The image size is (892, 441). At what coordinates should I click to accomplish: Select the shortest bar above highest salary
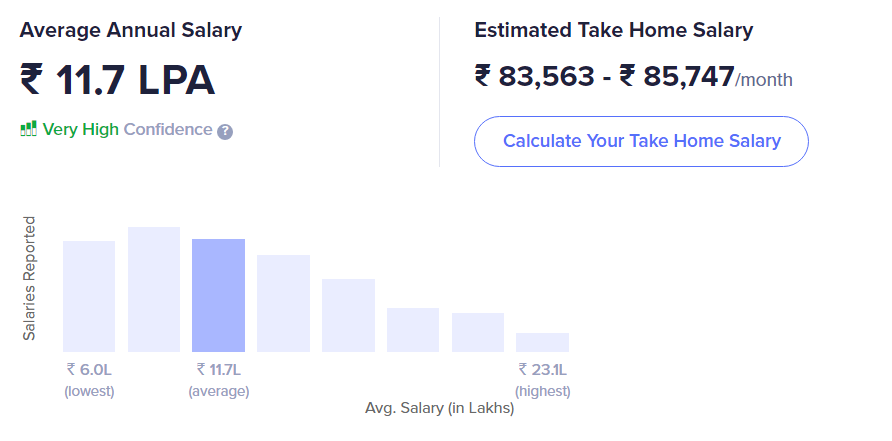pyautogui.click(x=542, y=342)
